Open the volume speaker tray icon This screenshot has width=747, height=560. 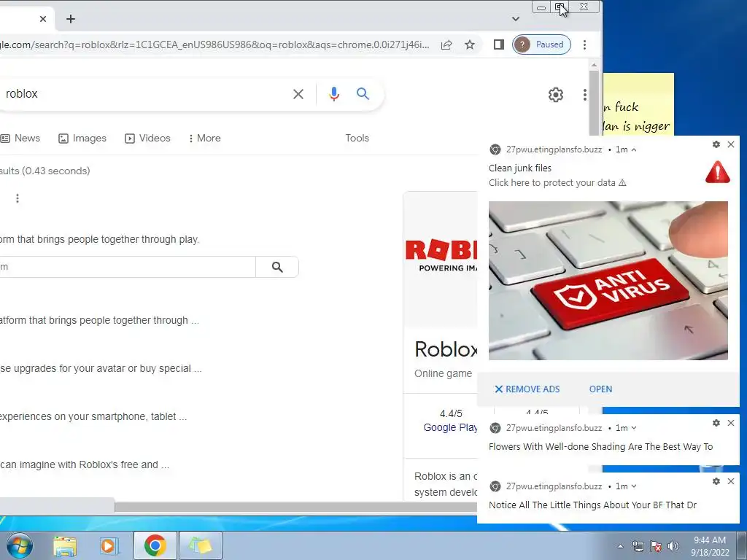(673, 547)
